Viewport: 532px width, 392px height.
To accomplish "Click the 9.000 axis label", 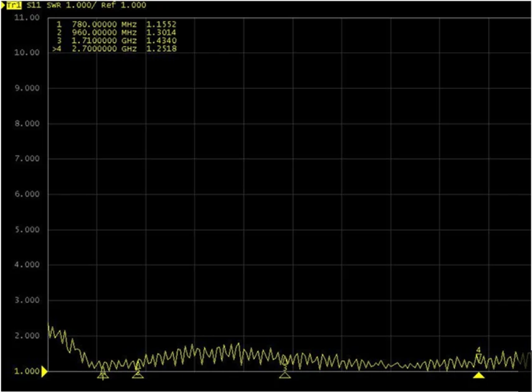I will tap(27, 88).
